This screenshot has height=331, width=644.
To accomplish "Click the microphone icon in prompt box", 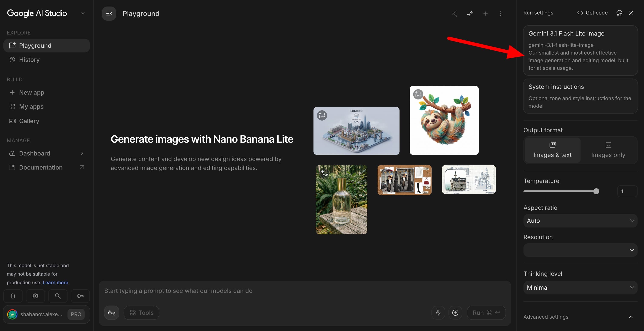I will click(438, 312).
